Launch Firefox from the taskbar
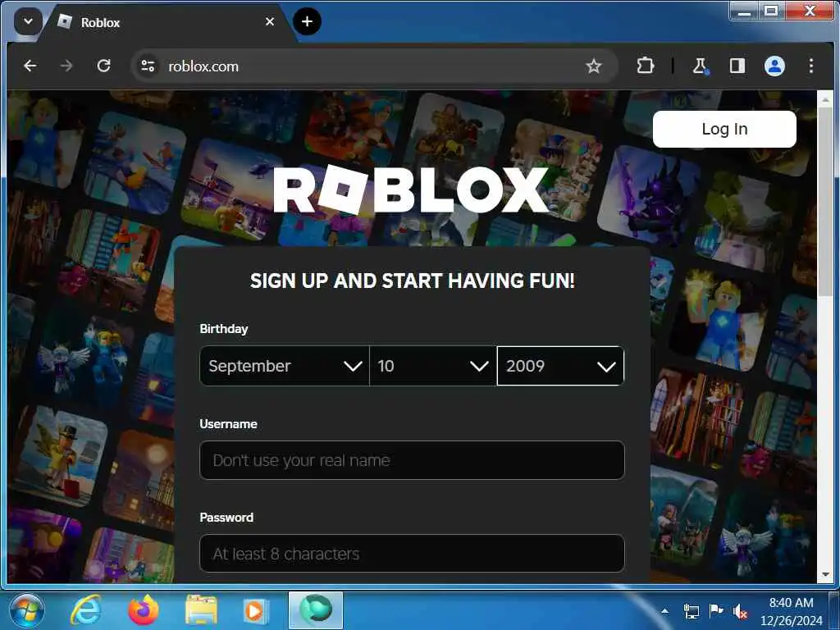This screenshot has height=630, width=840. tap(144, 610)
